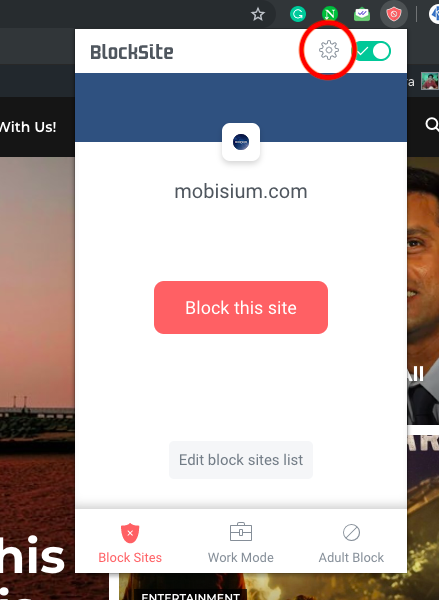
Task: Click mobisium.com site favicon tile
Action: (241, 142)
